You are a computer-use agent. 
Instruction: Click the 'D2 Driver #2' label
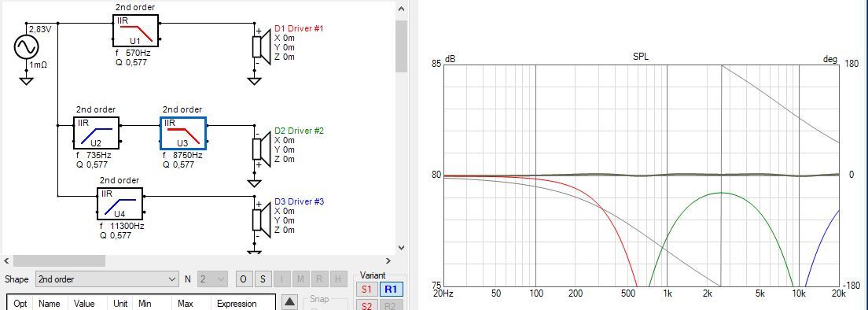coord(300,131)
